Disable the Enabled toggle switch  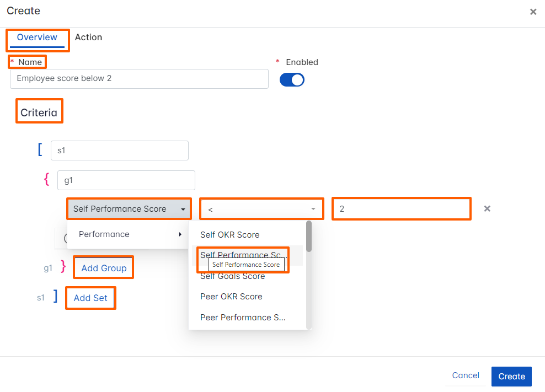(292, 79)
